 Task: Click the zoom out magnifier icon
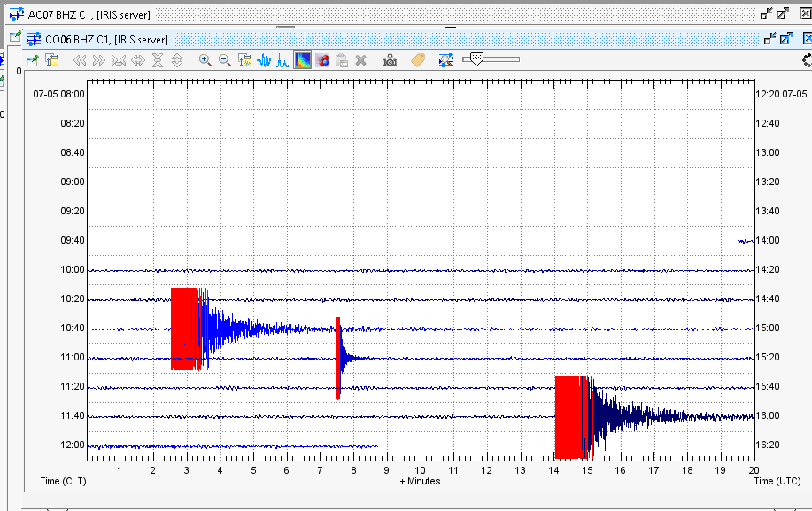pyautogui.click(x=225, y=60)
